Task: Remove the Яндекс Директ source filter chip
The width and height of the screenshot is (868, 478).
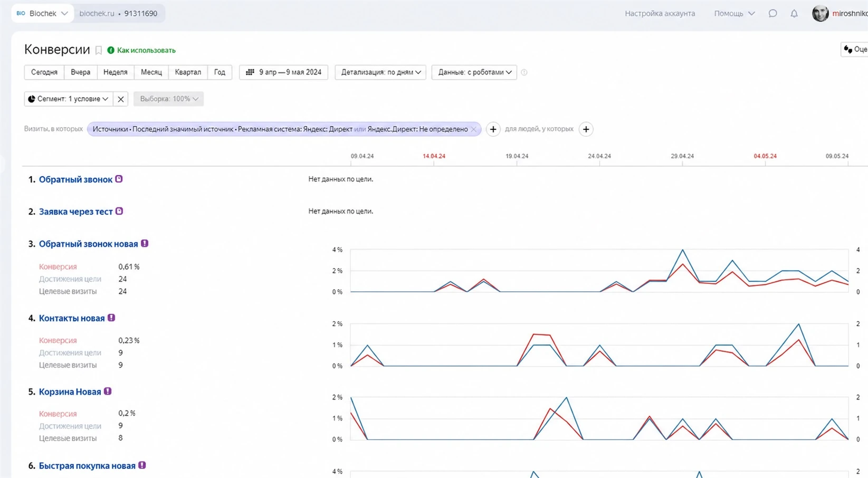Action: (473, 129)
